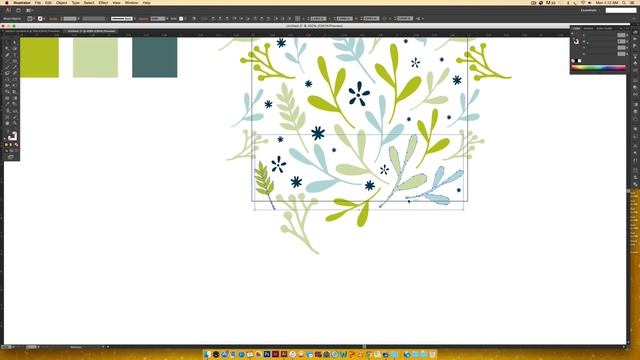Open the Arrange Documents menu in the application bar
Viewport: 640px width, 360px height.
pyautogui.click(x=29, y=10)
